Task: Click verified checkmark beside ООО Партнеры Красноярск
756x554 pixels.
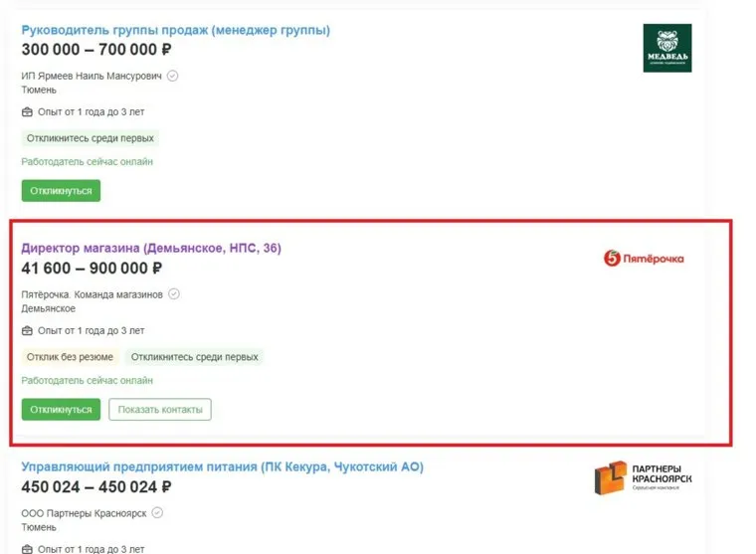Action: tap(157, 513)
